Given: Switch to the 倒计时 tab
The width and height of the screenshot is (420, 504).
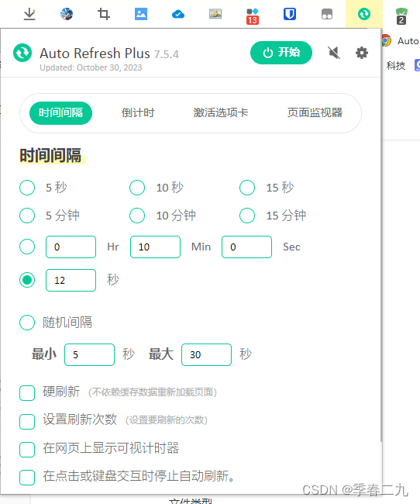Looking at the screenshot, I should coord(138,113).
